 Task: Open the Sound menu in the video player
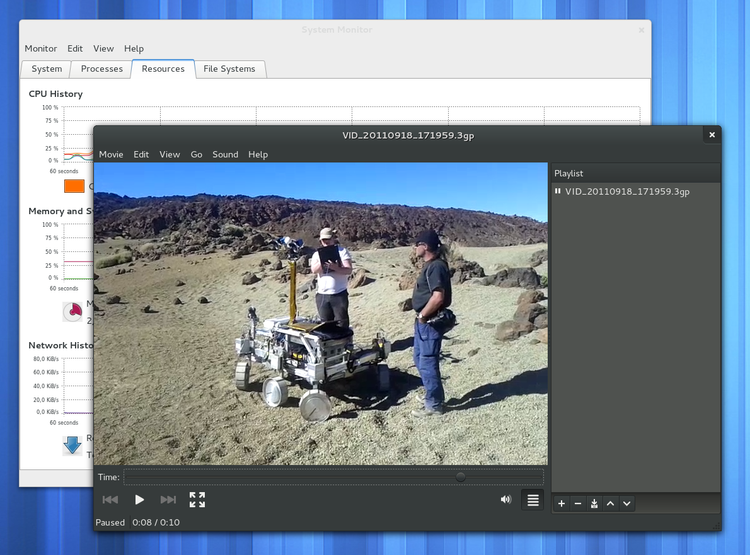pyautogui.click(x=225, y=155)
